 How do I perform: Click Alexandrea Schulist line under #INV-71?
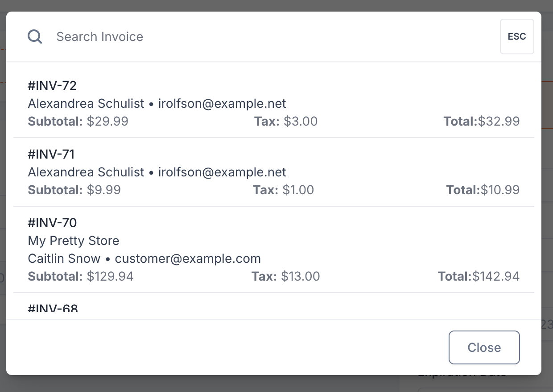tap(157, 172)
